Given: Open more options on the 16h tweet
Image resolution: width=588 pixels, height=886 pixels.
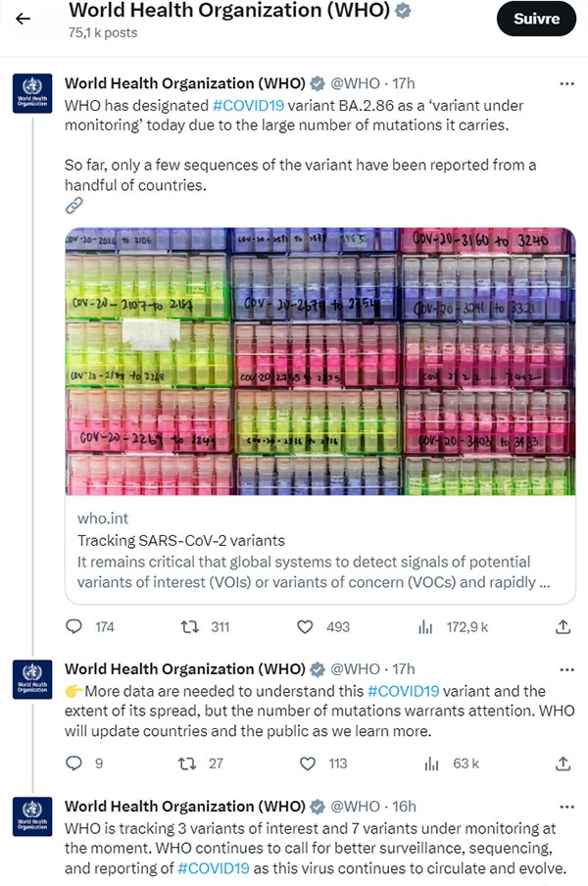Looking at the screenshot, I should click(x=566, y=807).
